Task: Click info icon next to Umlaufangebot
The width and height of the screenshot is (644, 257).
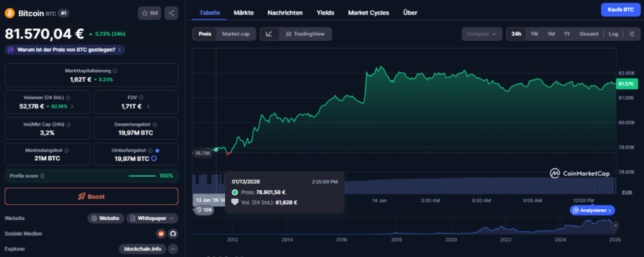Action: 150,151
